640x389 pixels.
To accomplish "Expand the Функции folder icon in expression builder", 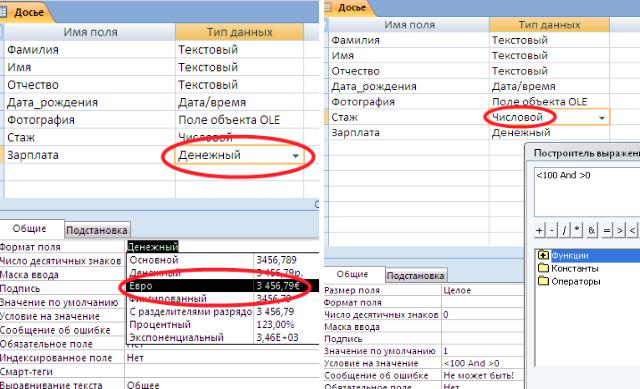I will pyautogui.click(x=543, y=256).
